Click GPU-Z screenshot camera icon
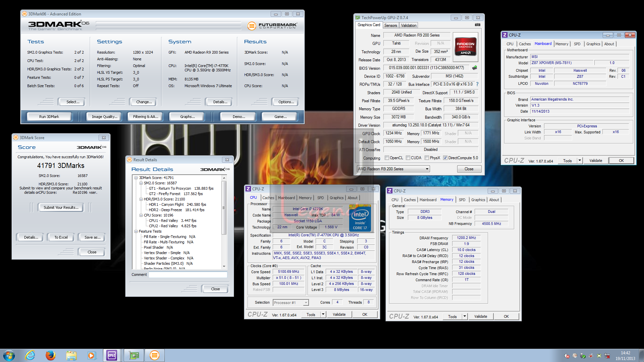Viewport: 644px width, 362px height. (x=478, y=25)
